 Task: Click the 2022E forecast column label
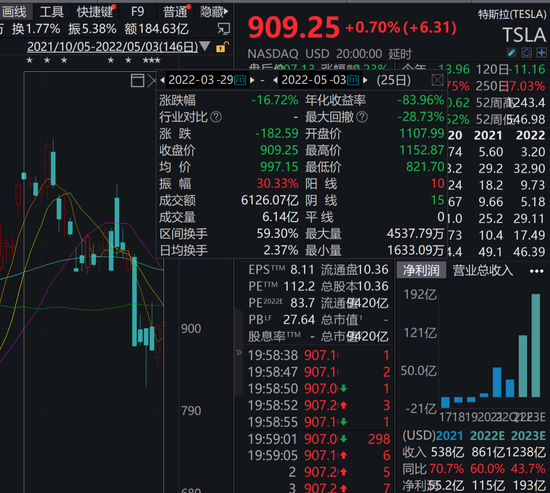pos(487,436)
